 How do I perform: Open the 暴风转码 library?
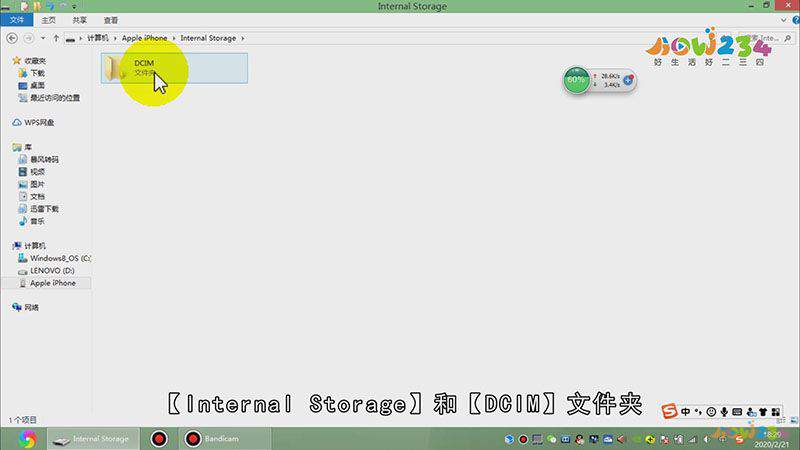pos(44,160)
